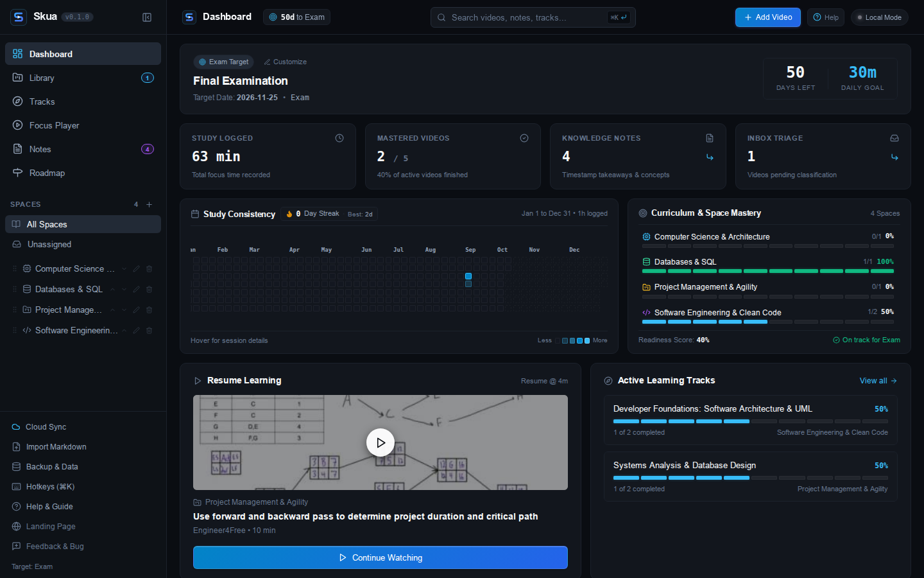Open Cloud Sync

click(83, 427)
